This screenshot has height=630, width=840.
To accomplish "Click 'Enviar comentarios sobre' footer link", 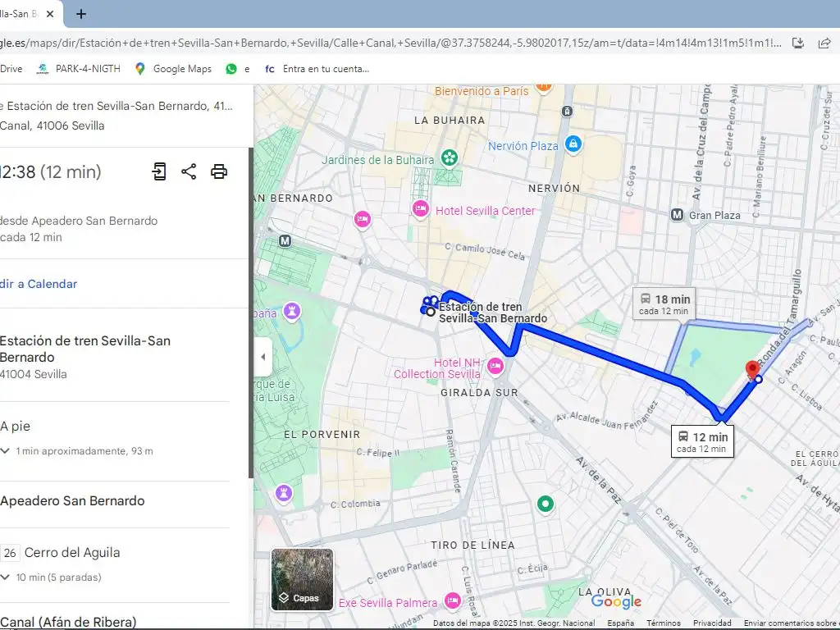I will [792, 623].
